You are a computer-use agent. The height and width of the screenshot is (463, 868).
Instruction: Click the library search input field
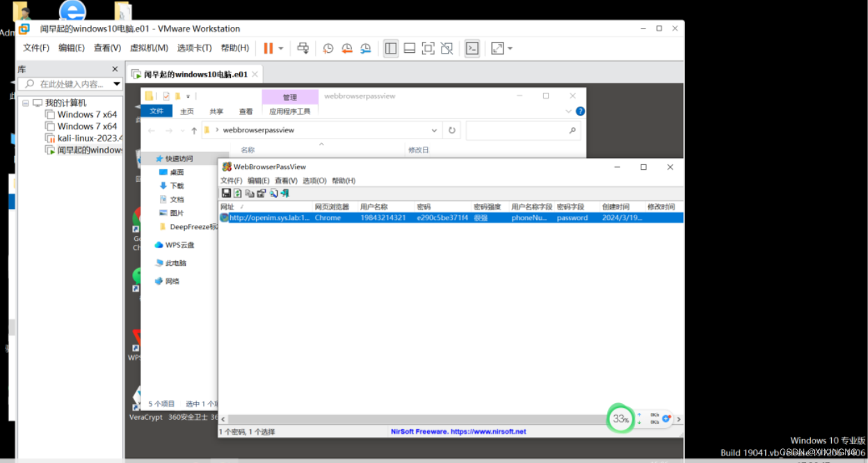click(x=70, y=84)
